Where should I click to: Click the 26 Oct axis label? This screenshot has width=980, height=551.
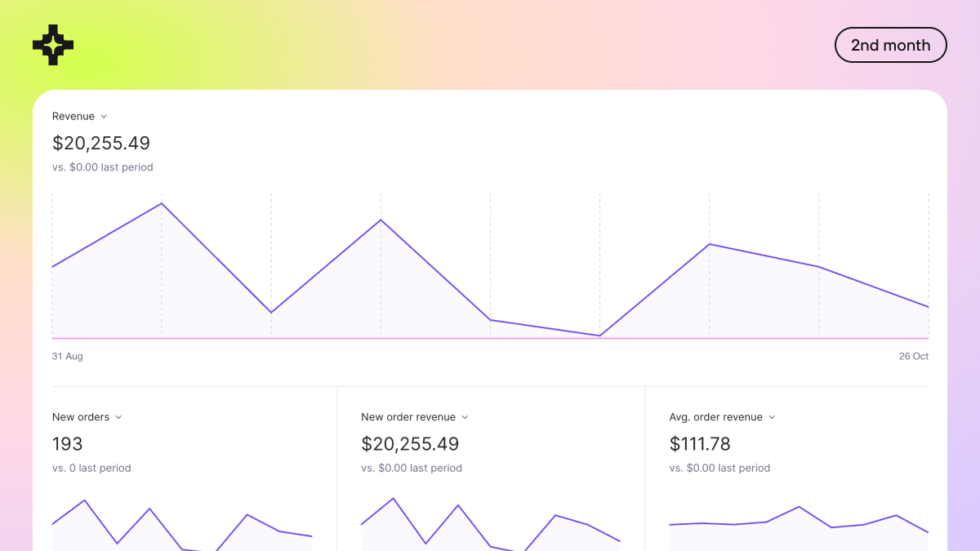pos(913,356)
